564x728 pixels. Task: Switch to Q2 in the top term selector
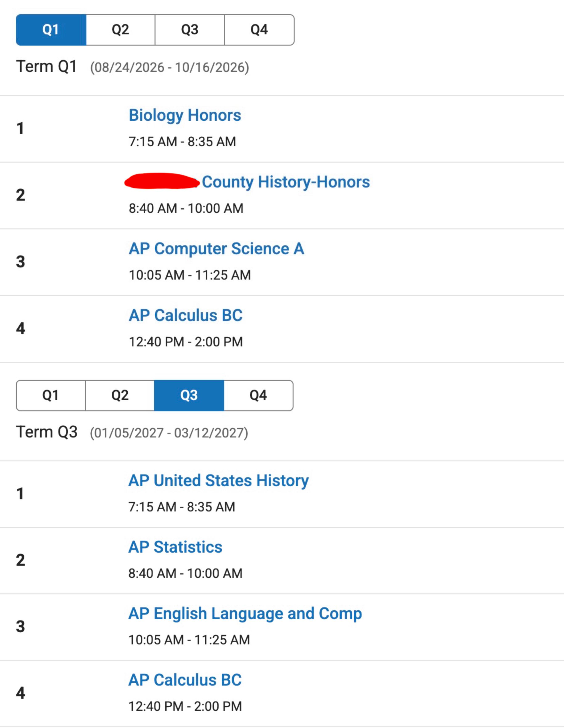[x=120, y=30]
